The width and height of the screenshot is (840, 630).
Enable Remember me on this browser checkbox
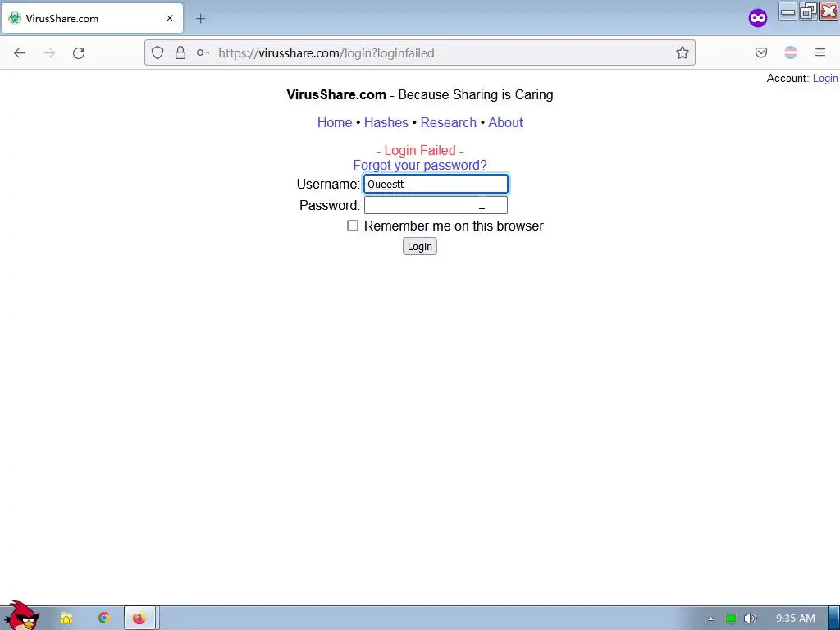click(353, 226)
